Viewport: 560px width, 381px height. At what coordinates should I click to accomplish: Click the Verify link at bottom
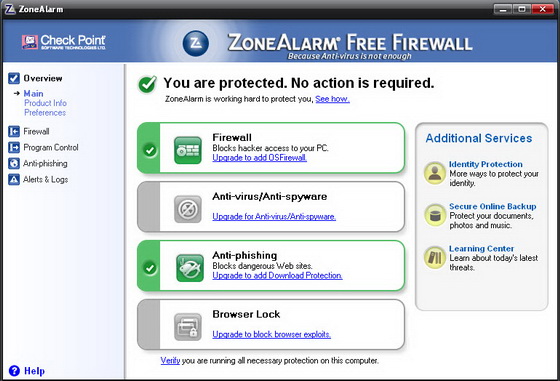pyautogui.click(x=170, y=361)
